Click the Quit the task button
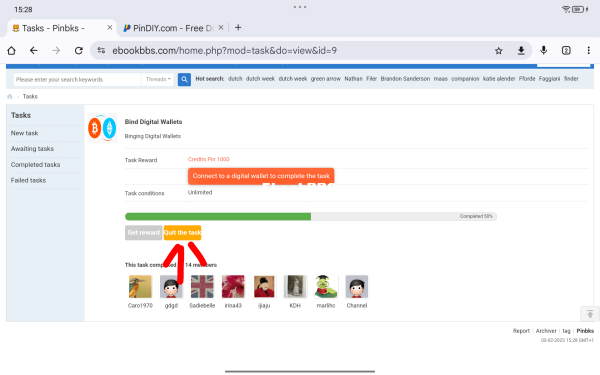600x375 pixels. tap(183, 233)
